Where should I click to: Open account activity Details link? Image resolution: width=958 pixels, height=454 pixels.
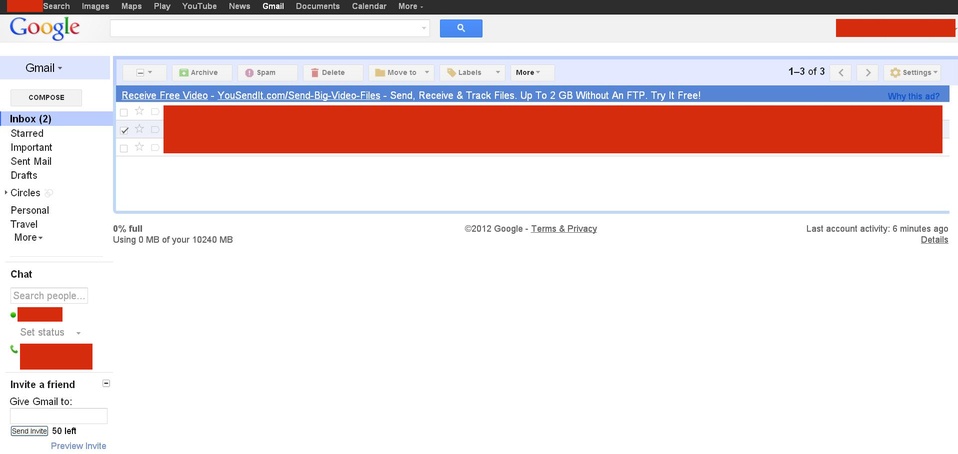(x=934, y=240)
